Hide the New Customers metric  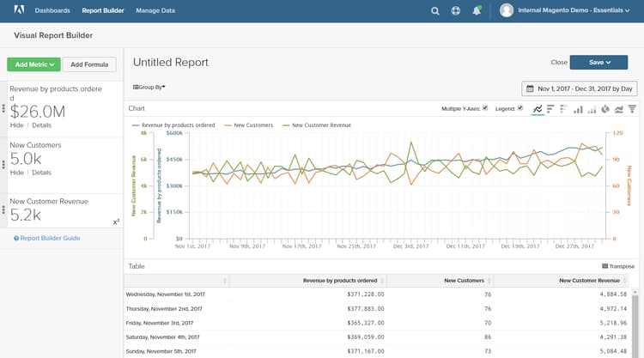click(x=16, y=173)
